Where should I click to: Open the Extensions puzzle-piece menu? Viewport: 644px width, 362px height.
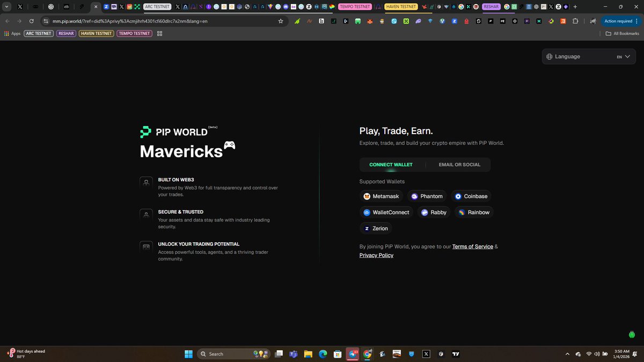coord(576,21)
